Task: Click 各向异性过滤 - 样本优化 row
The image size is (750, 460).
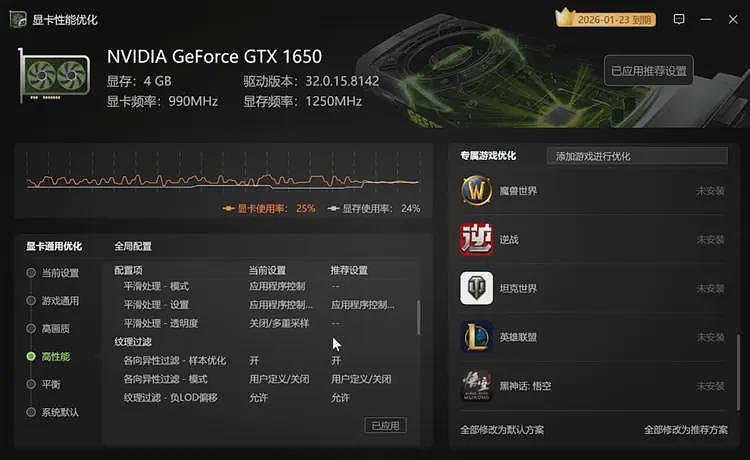Action: coord(263,360)
